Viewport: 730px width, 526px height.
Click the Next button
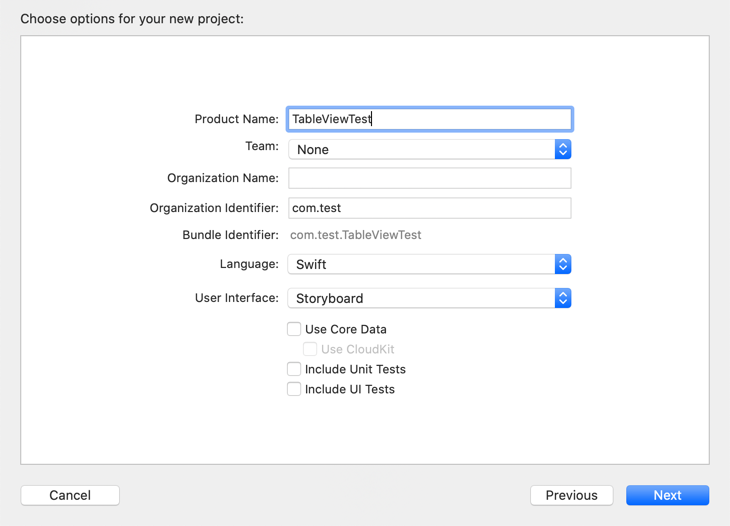point(668,495)
